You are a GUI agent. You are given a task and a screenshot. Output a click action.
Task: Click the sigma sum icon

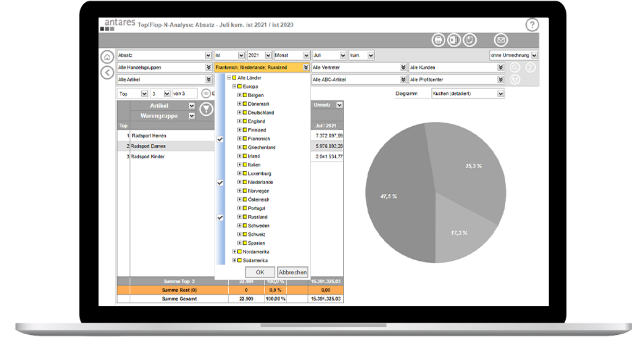click(x=531, y=67)
